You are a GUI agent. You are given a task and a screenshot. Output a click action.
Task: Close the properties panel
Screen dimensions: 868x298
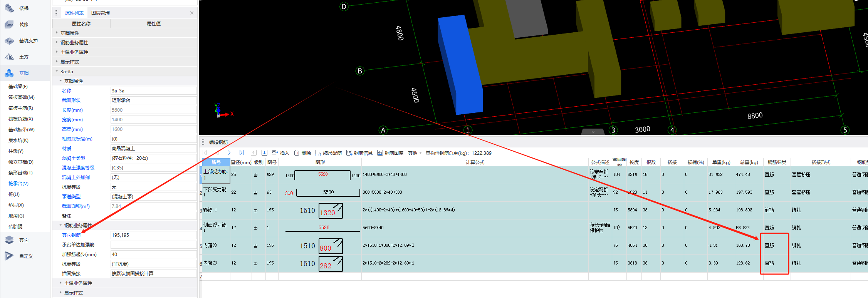point(192,13)
